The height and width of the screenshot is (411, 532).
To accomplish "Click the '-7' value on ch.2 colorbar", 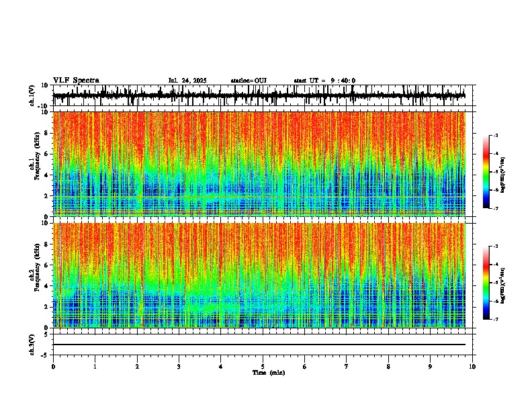I will [x=496, y=320].
